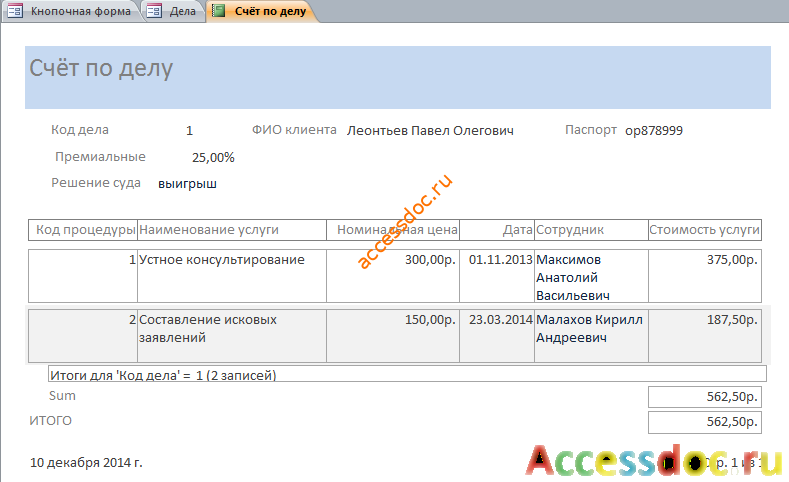Select date 23.03.2014
Screen dimensions: 789x482
tap(497, 336)
